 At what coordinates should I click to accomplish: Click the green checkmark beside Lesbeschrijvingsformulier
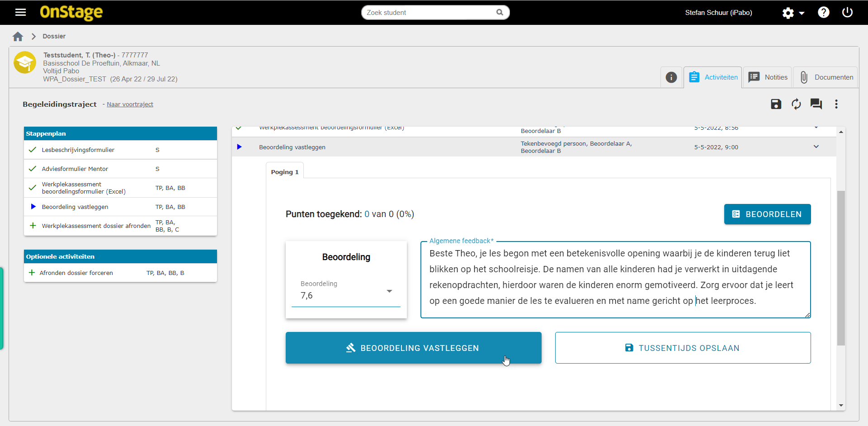33,150
